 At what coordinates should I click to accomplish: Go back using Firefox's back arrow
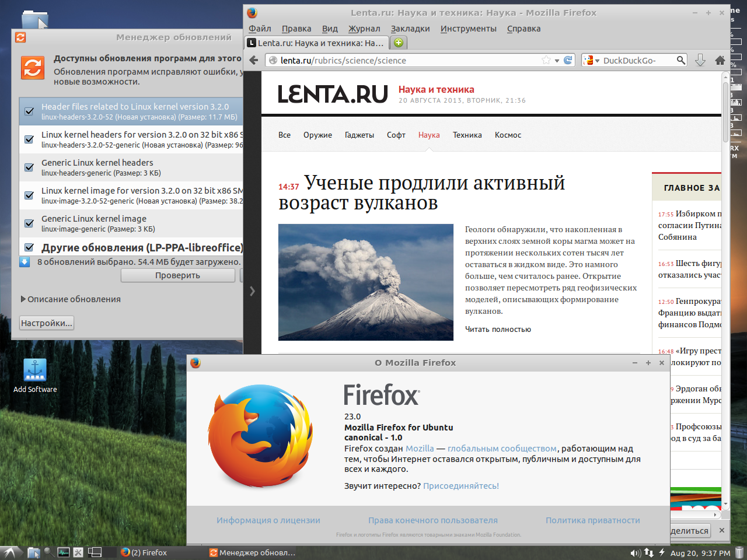253,60
